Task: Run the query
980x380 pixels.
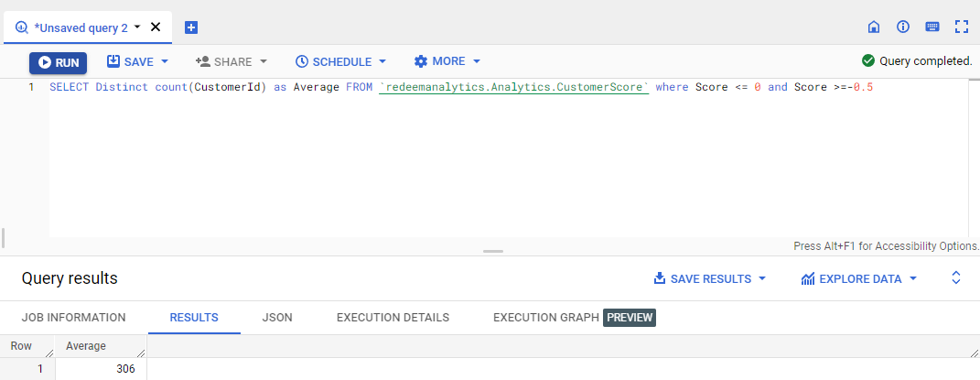Action: (x=59, y=62)
